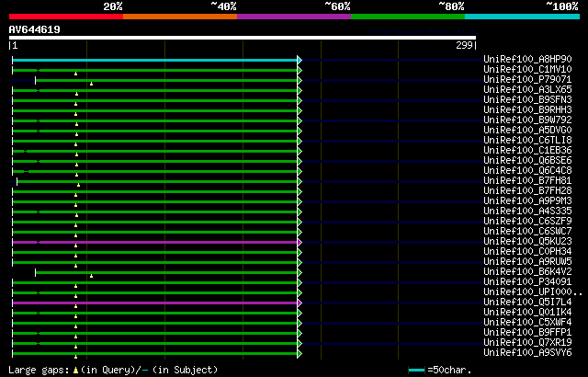Open the UniRef100_P79071 hit label
The width and height of the screenshot is (588, 377).
[527, 79]
